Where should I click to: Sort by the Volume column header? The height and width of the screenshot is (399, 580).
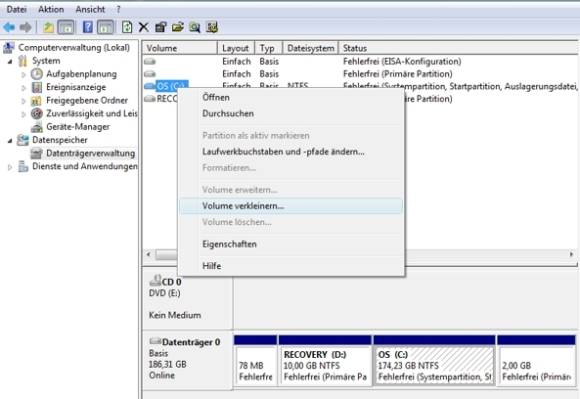tap(180, 48)
